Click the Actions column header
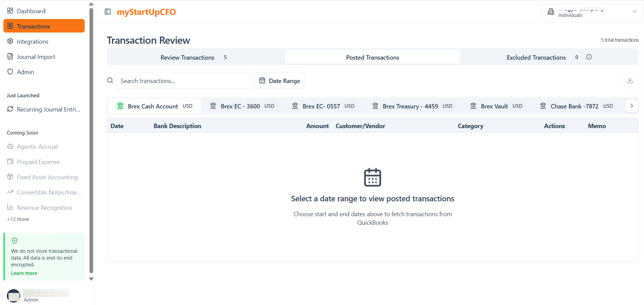This screenshot has width=644, height=305. tap(555, 126)
